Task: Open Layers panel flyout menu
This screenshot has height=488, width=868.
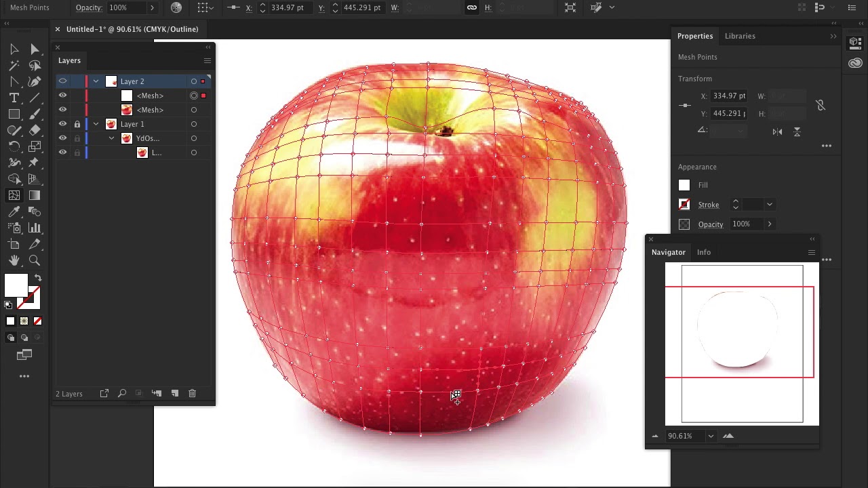Action: click(x=208, y=60)
